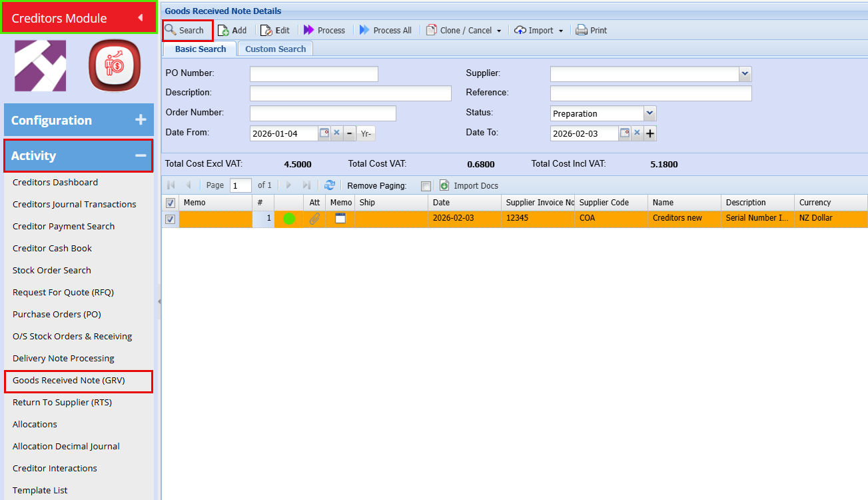Open the Supplier dropdown list
Viewport: 868px width, 500px height.
click(x=745, y=74)
